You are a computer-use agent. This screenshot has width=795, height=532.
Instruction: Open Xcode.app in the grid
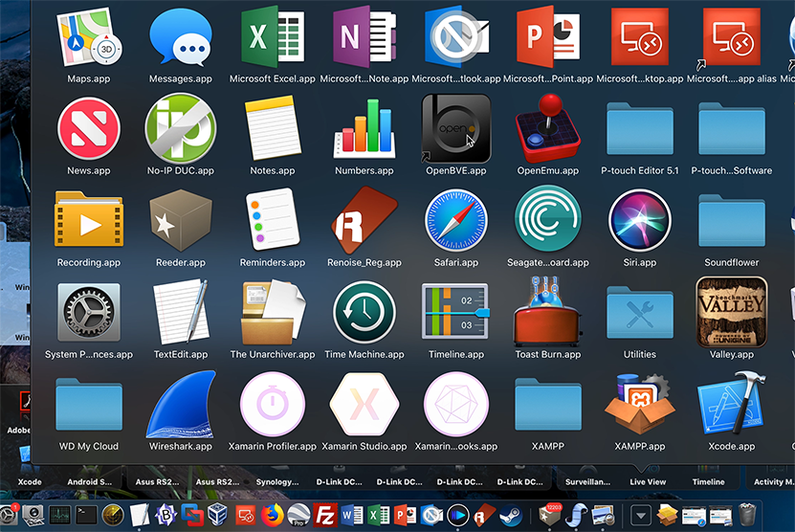click(x=731, y=403)
